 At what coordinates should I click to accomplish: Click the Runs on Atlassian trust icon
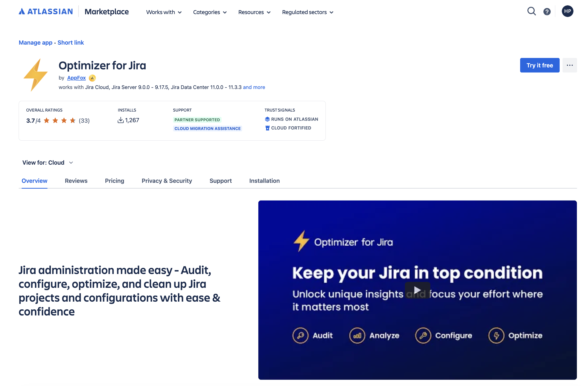[x=267, y=119]
